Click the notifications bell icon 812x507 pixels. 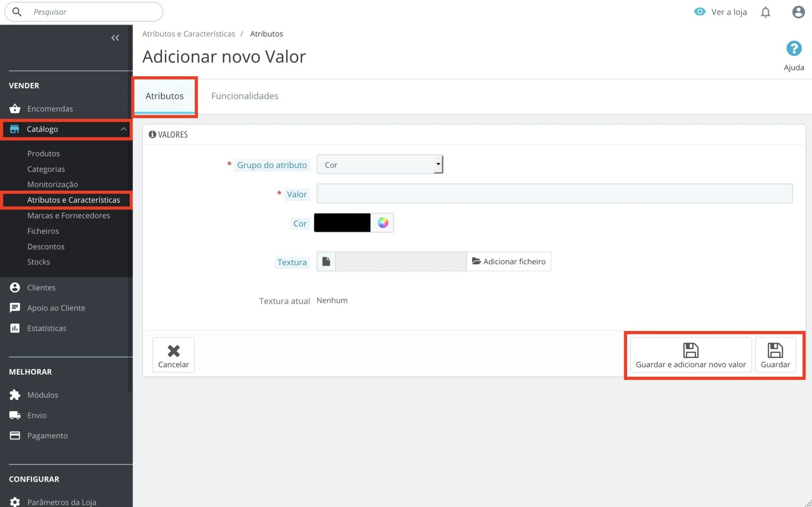[x=765, y=12]
